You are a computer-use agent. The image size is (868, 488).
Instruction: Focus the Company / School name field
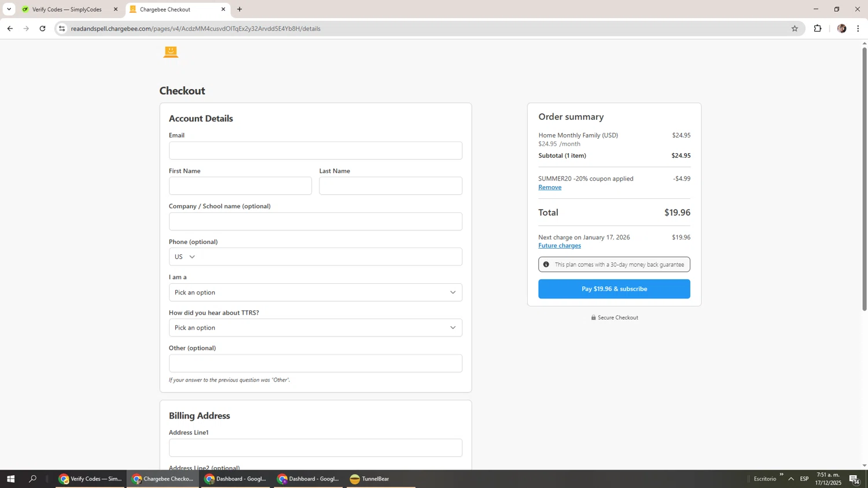pos(315,221)
